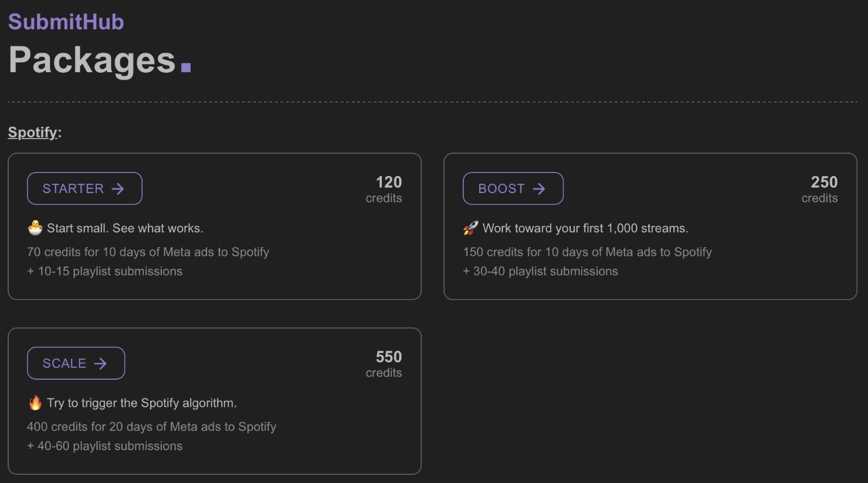Viewport: 868px width, 483px height.
Task: Open the STARTER package button
Action: click(x=84, y=188)
